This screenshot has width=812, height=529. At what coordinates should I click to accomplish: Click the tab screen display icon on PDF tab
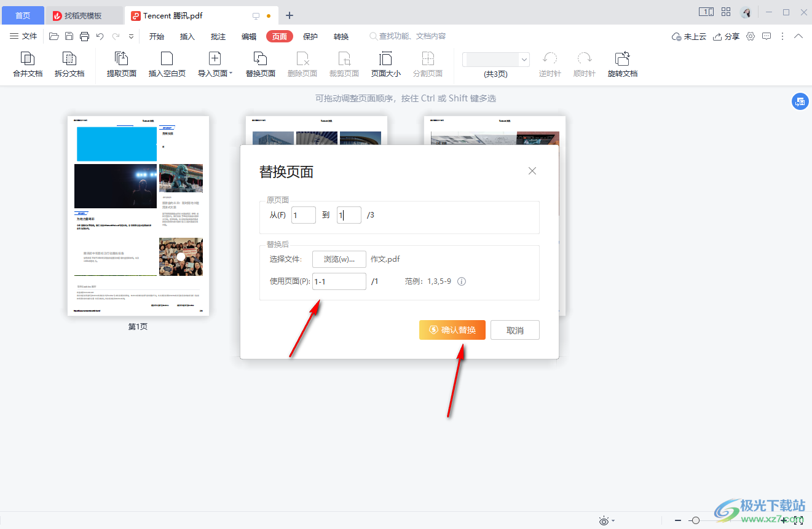256,16
